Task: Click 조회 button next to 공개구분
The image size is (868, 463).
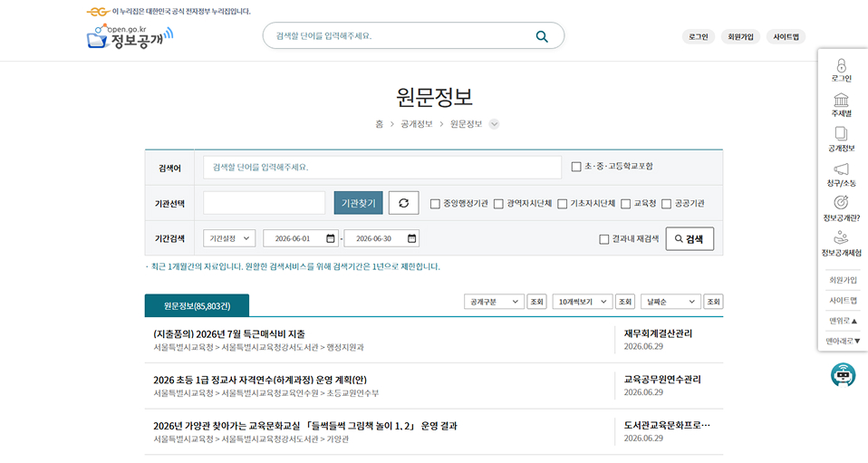Action: click(537, 302)
